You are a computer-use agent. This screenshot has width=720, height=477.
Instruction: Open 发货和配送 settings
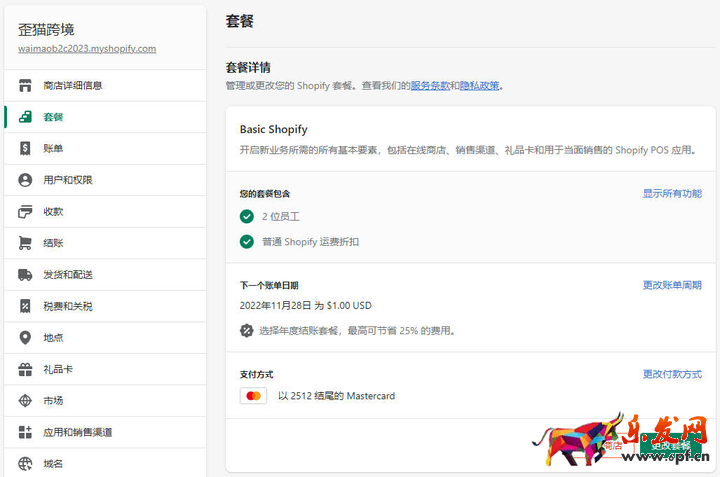[x=105, y=275]
